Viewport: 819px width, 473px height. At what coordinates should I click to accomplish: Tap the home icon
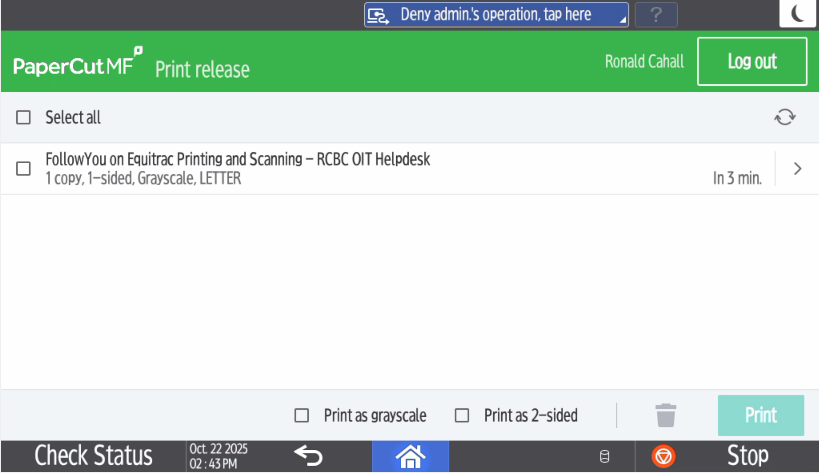pos(411,456)
